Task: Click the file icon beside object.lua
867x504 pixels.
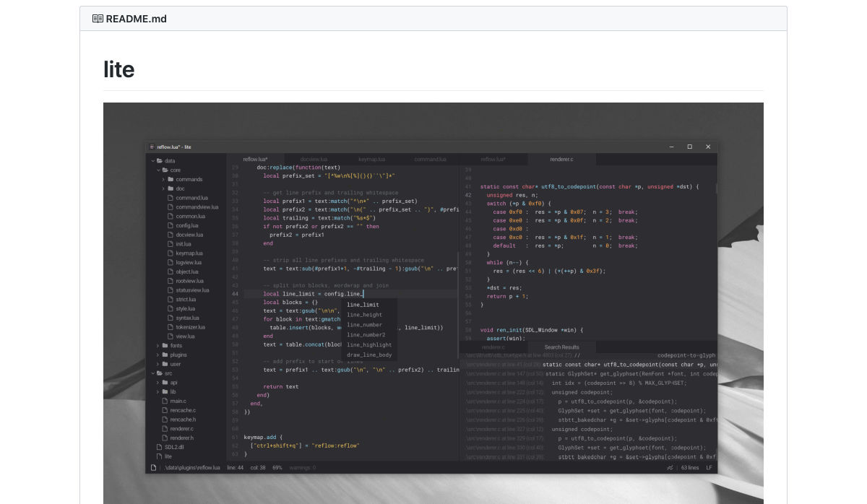Action: (x=171, y=271)
